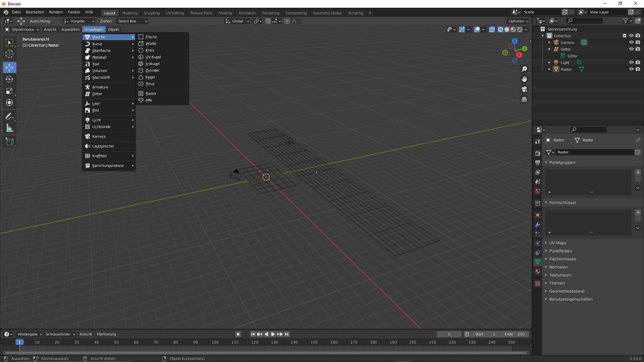Open the Modifier properties tab wrench icon
This screenshot has width=644, height=362.
click(x=538, y=225)
